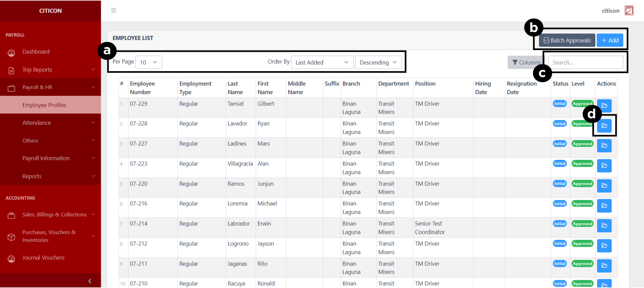This screenshot has width=644, height=288.
Task: Click the hamburger menu icon
Action: [x=114, y=10]
